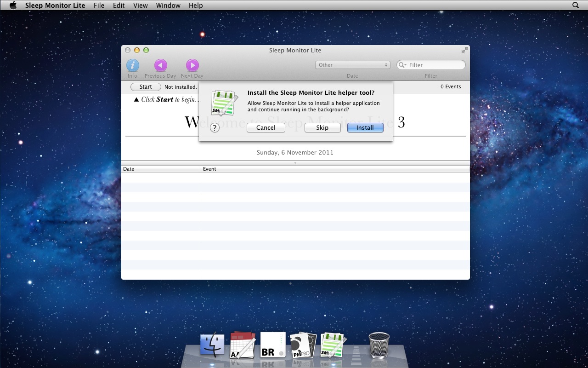
Task: Sort by the Date column header
Action: [x=161, y=169]
